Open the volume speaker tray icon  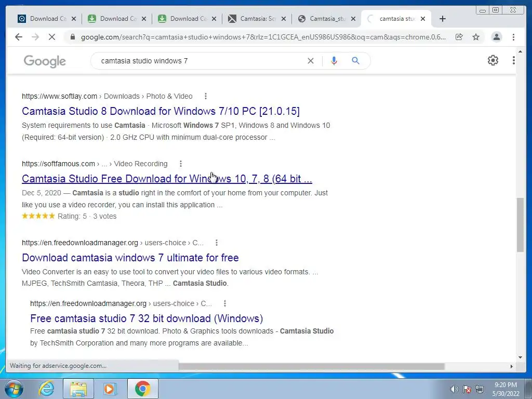(x=454, y=389)
